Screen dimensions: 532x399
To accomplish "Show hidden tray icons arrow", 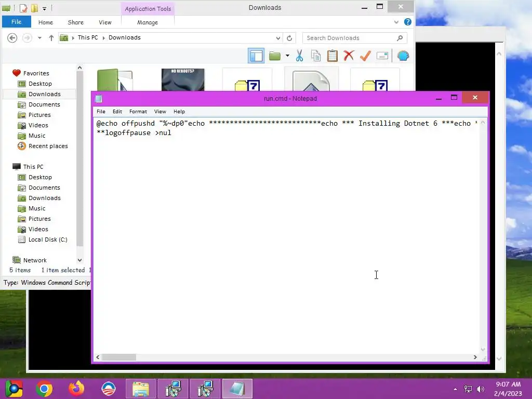I will [455, 389].
